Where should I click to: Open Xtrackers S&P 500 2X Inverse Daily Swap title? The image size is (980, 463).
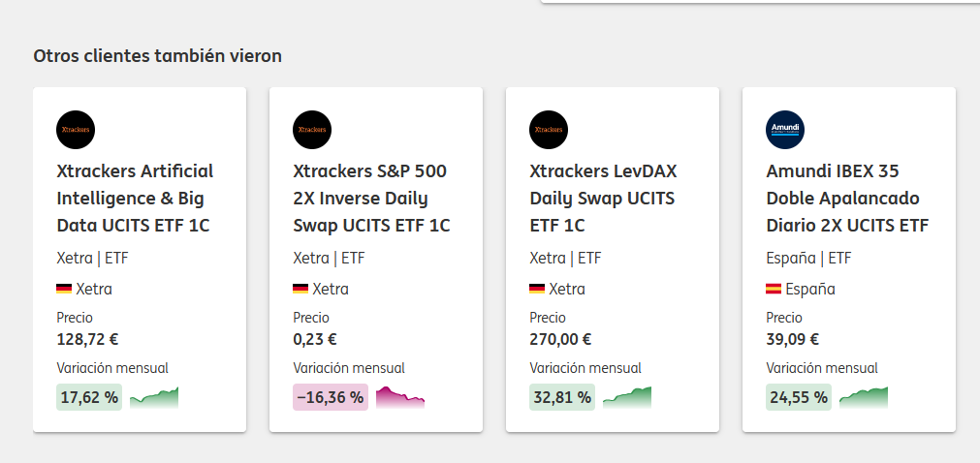click(371, 198)
